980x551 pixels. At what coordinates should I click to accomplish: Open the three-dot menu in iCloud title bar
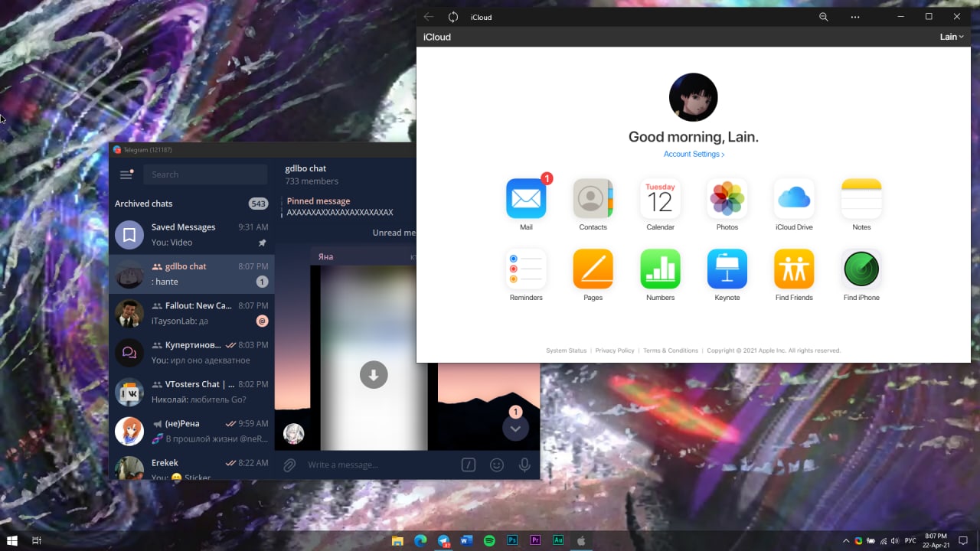[855, 17]
